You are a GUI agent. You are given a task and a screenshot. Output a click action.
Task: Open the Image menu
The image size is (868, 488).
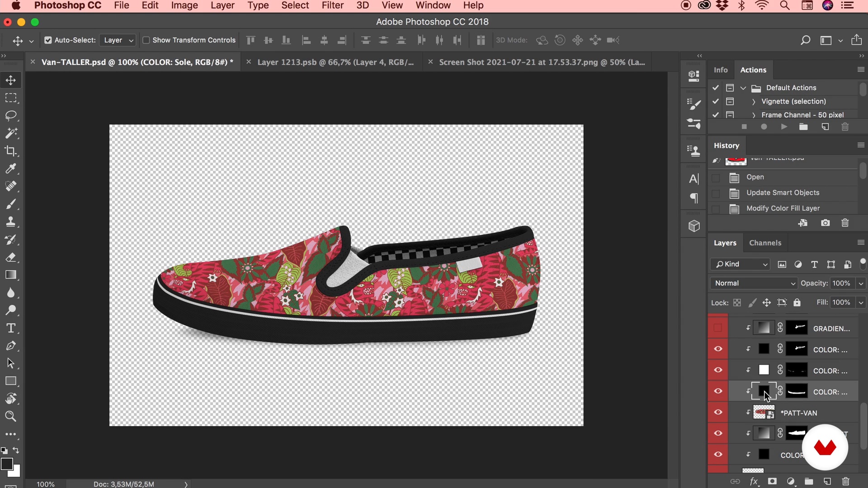(184, 5)
